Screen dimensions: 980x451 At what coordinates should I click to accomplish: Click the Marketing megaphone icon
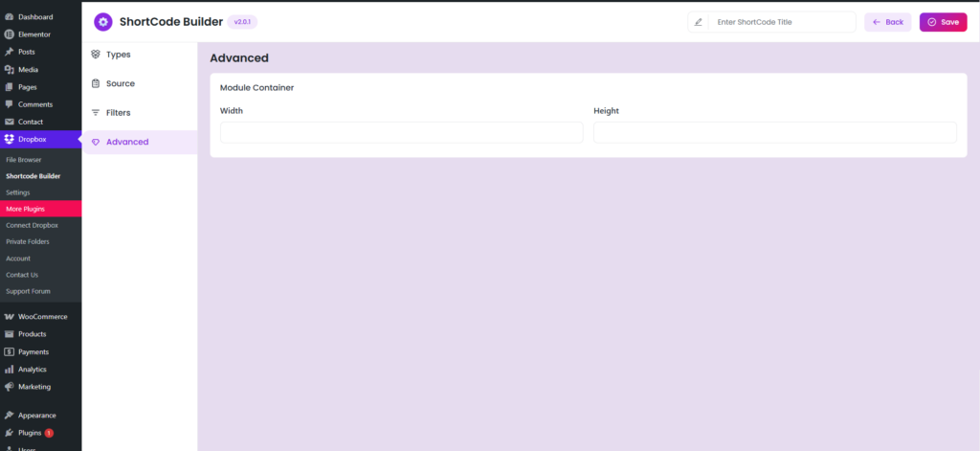tap(10, 387)
